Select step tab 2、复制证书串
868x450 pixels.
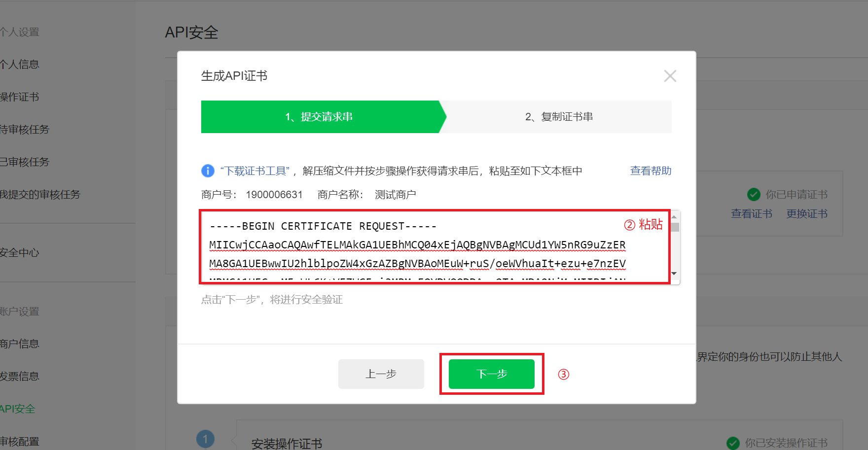point(559,117)
